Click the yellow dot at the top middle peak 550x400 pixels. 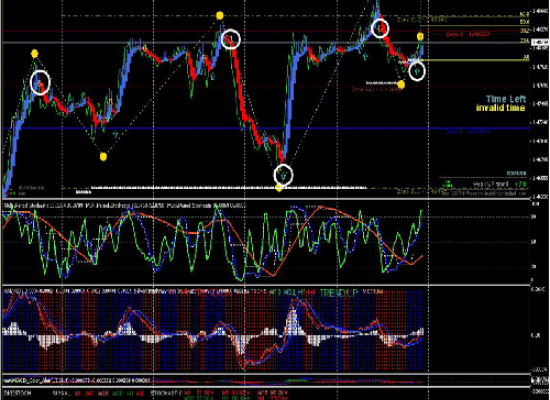(220, 15)
